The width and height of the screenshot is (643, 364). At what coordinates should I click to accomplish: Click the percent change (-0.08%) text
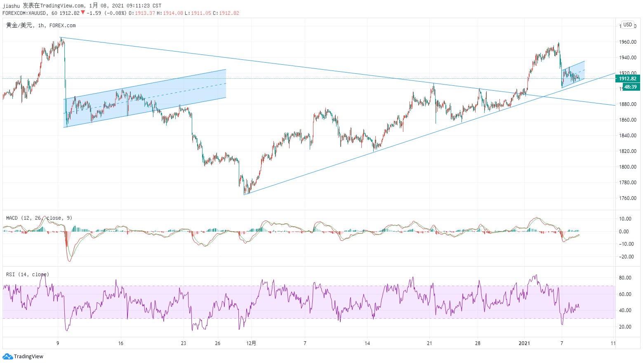115,13
